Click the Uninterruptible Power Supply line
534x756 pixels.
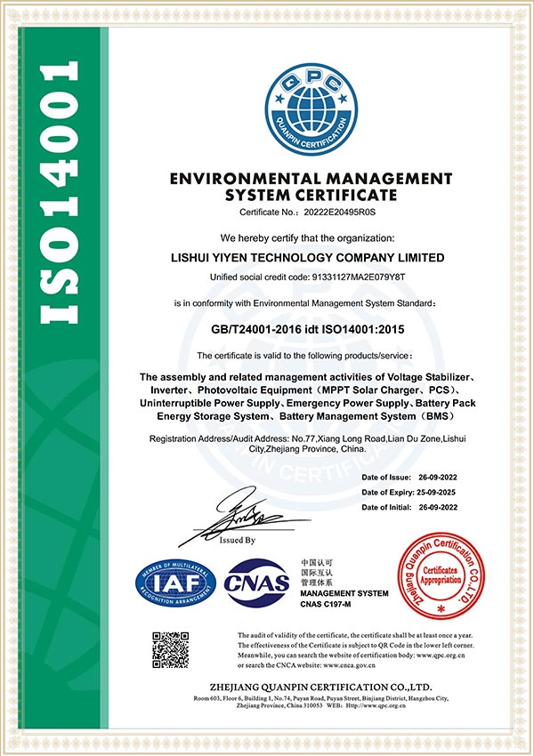tap(308, 403)
